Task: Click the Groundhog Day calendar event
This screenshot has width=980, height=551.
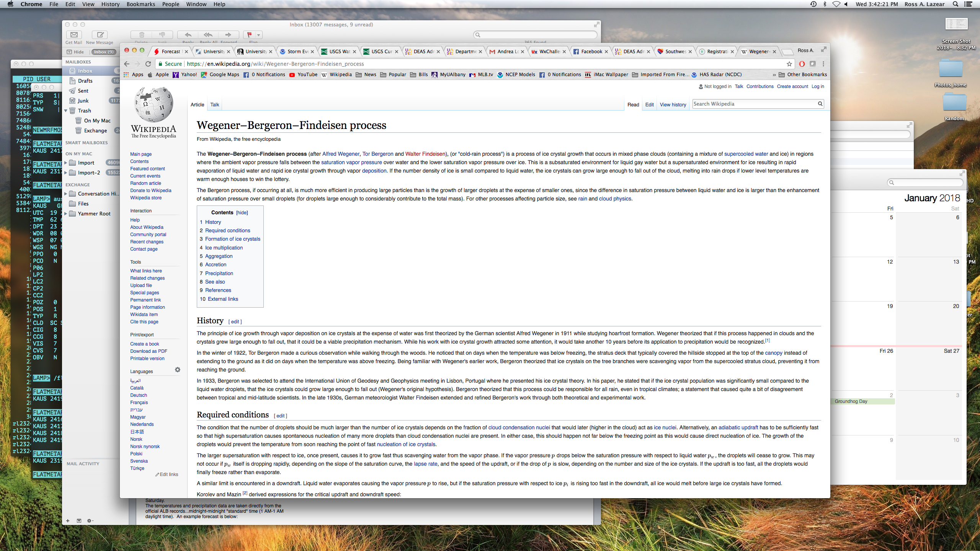Action: click(863, 401)
